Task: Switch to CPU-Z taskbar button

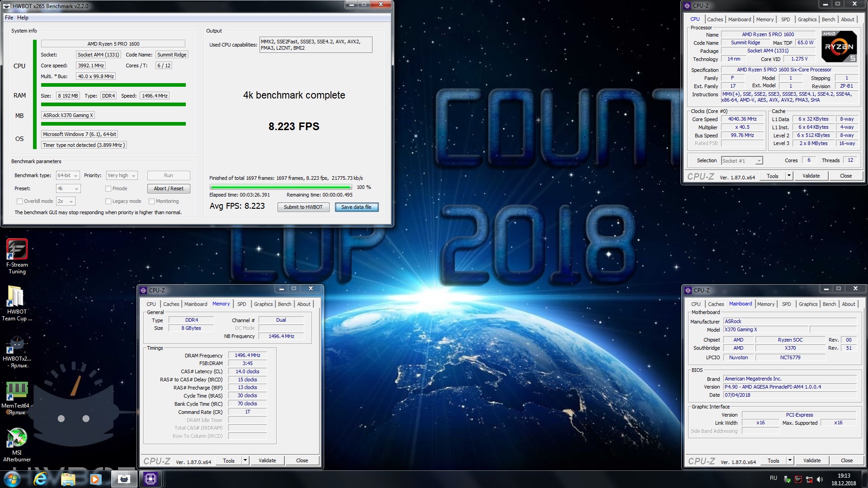Action: point(151,479)
